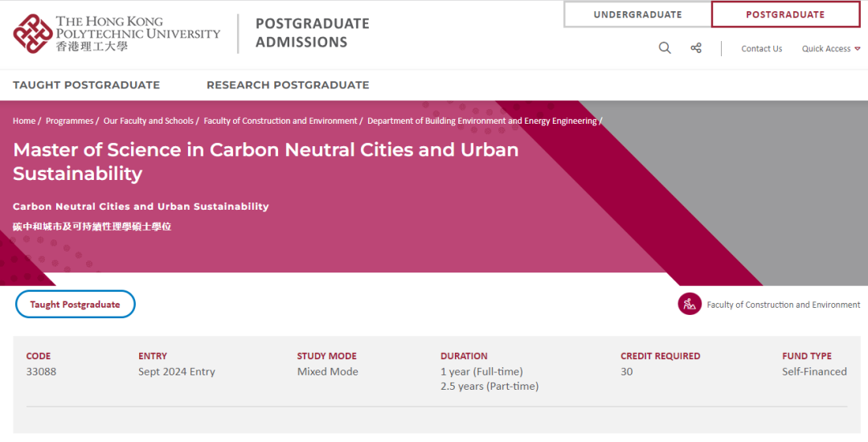Open the Research Postgraduate menu
This screenshot has width=868, height=442.
[x=288, y=84]
